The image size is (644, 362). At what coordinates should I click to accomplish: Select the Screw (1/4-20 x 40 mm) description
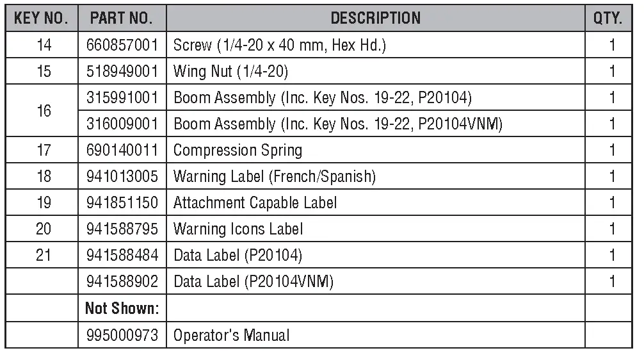coord(280,45)
